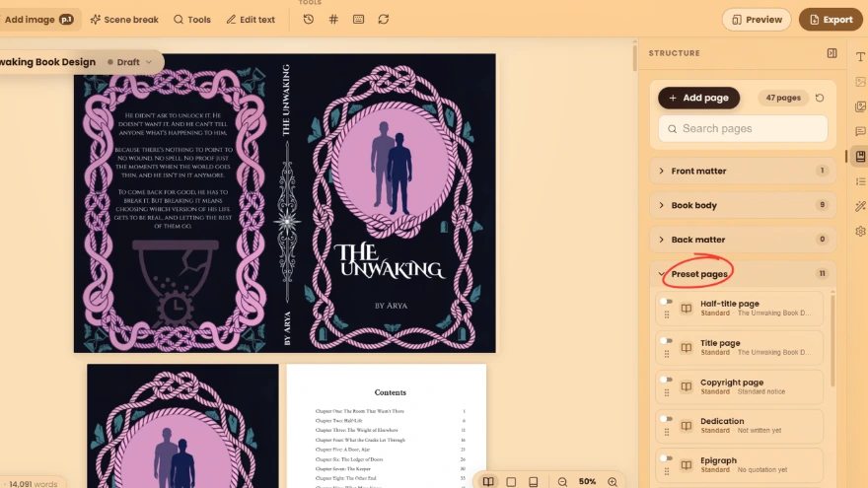Screen dimensions: 868x488
Task: Click the 47 pages badge
Action: pyautogui.click(x=783, y=98)
